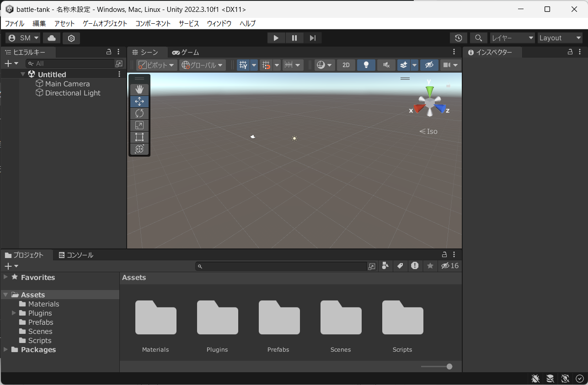Select the Move tool in the scene overlay

click(x=139, y=101)
